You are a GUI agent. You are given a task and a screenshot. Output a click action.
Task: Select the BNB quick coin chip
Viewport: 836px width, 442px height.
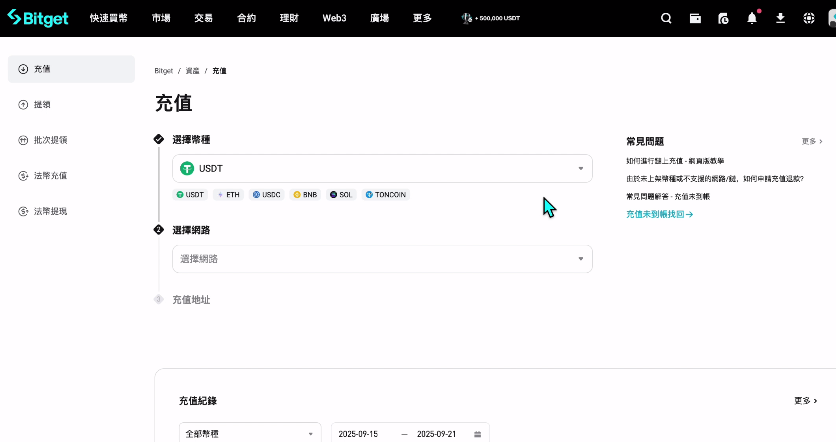click(x=305, y=194)
